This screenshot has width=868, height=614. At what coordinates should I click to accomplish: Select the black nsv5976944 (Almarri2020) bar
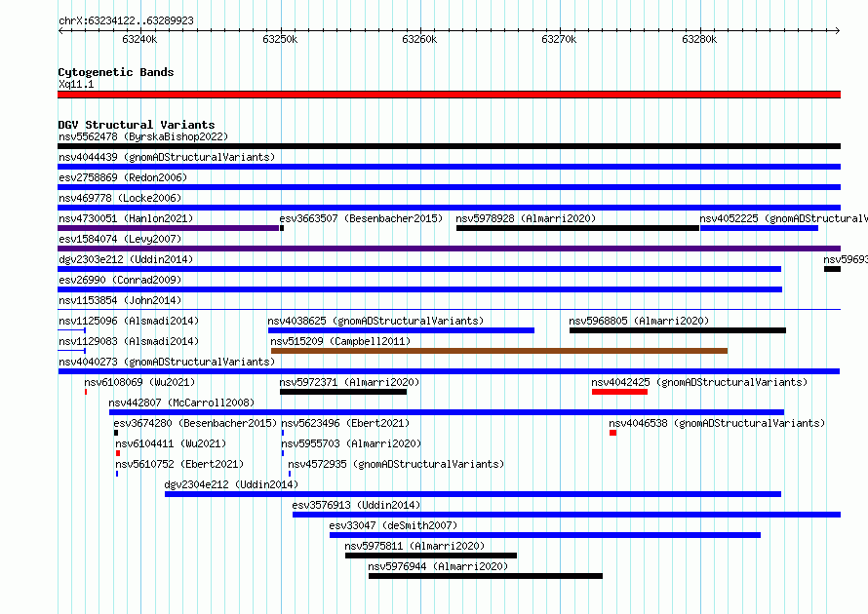[486, 576]
